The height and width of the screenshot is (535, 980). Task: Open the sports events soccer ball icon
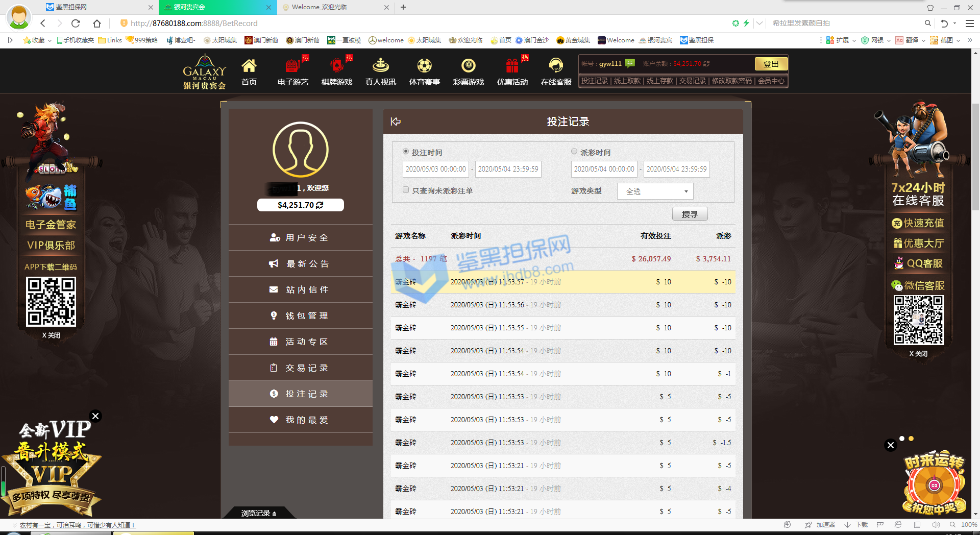[x=424, y=66]
